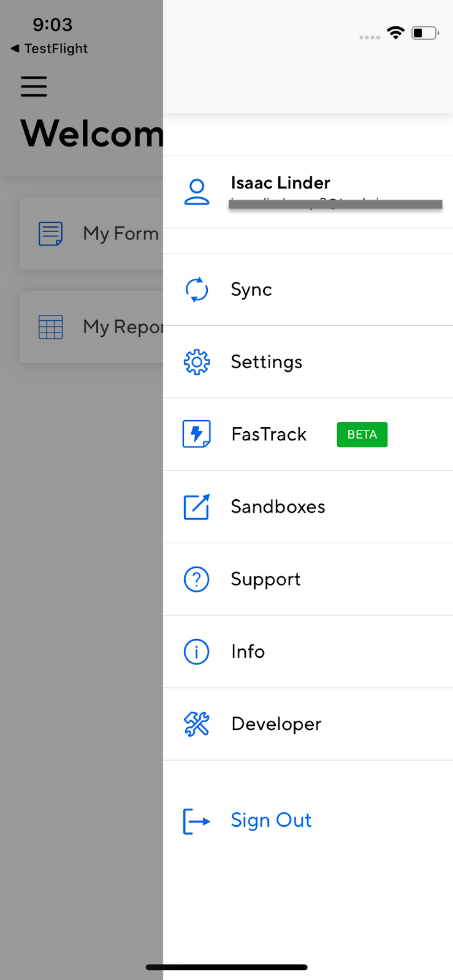Open the Developer menu entry
The width and height of the screenshot is (453, 980).
pos(276,724)
